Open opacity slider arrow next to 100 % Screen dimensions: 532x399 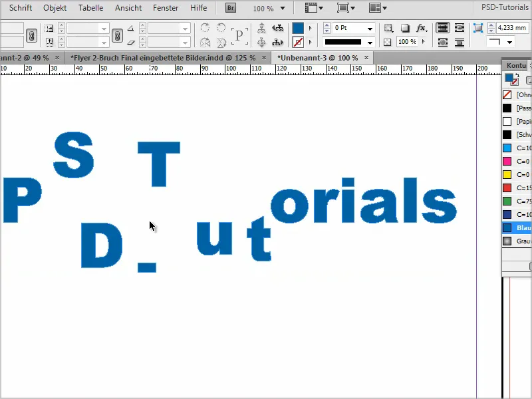point(423,42)
